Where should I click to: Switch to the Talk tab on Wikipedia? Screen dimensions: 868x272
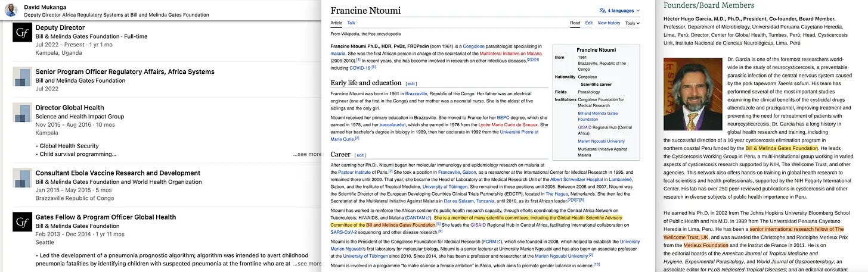click(x=351, y=23)
